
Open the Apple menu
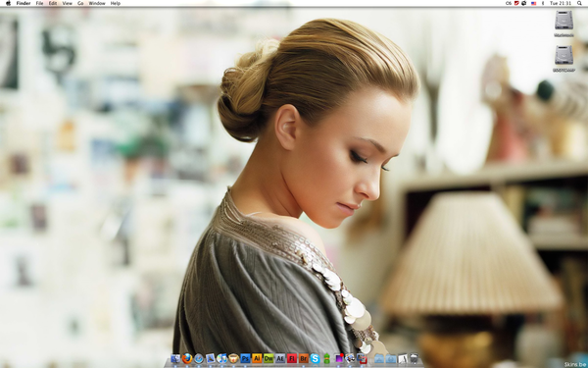8,3
